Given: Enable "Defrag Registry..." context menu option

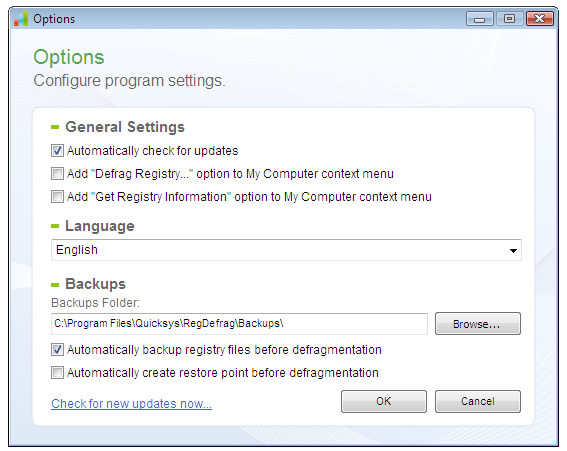Looking at the screenshot, I should pos(57,174).
